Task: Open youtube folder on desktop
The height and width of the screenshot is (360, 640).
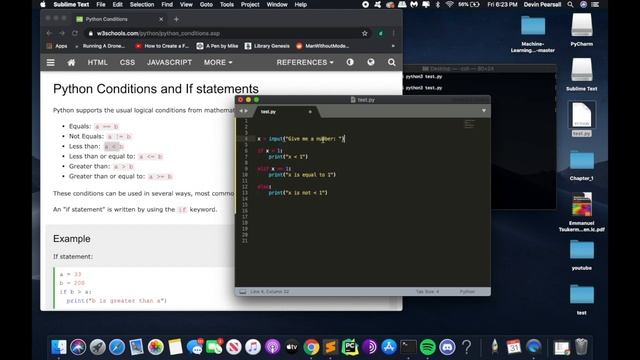Action: [582, 255]
